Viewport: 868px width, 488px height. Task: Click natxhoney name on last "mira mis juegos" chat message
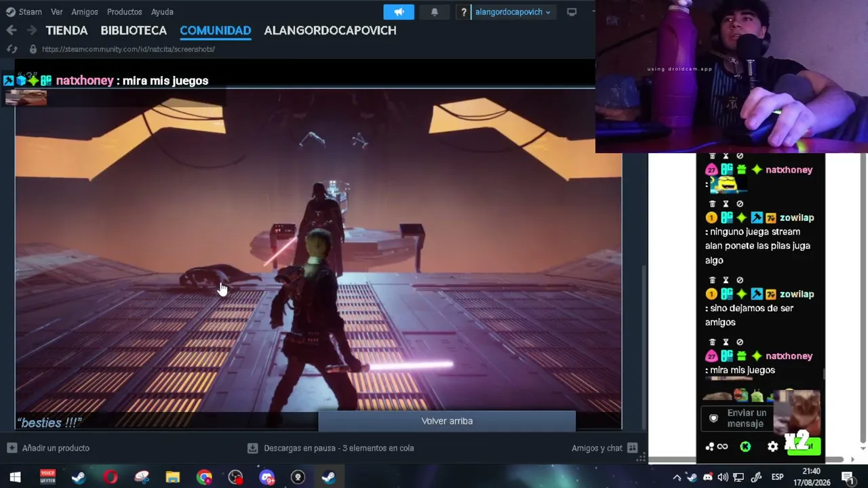pos(789,356)
